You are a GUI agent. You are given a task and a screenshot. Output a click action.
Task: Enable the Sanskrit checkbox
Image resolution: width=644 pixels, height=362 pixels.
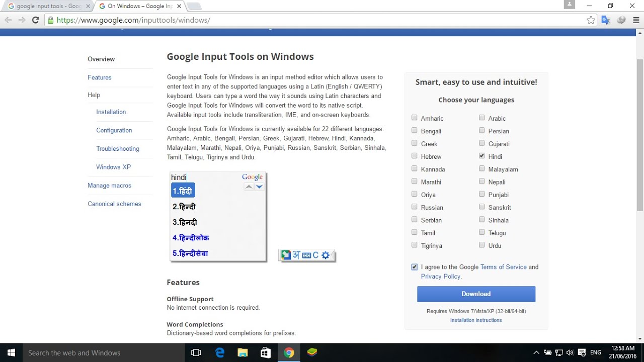coord(482,207)
